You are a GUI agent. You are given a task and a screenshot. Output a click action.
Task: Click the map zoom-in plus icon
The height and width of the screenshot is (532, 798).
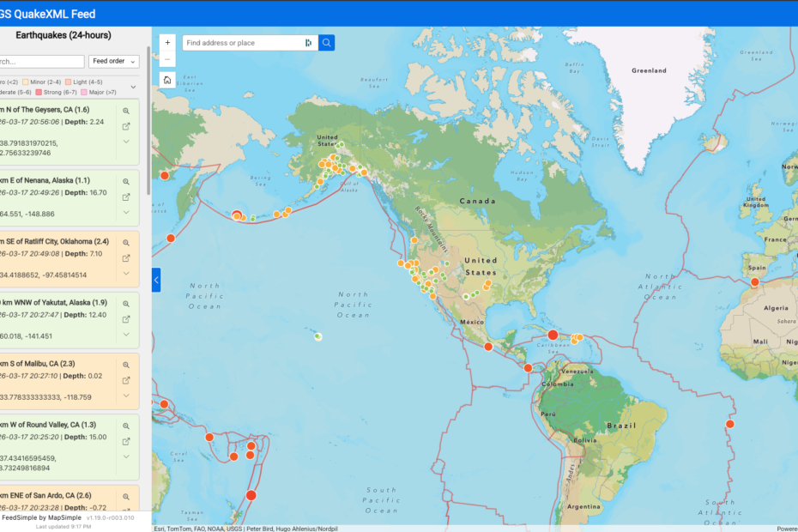click(167, 41)
